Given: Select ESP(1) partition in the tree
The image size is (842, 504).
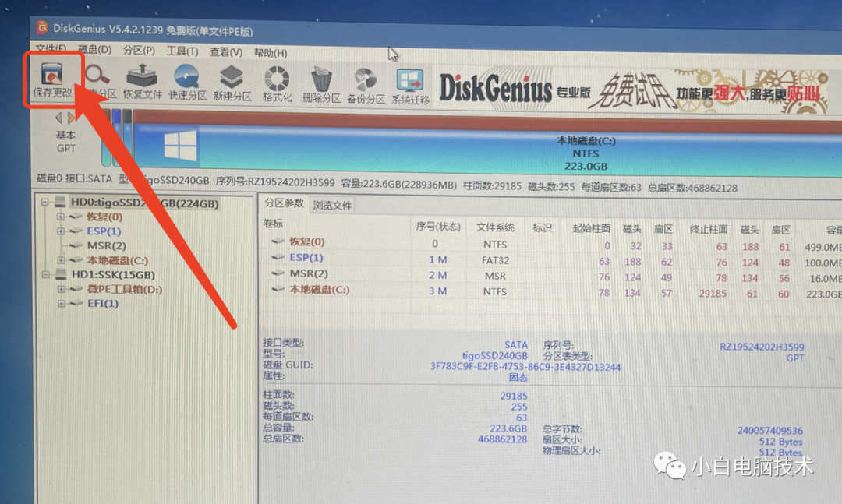Looking at the screenshot, I should (104, 231).
